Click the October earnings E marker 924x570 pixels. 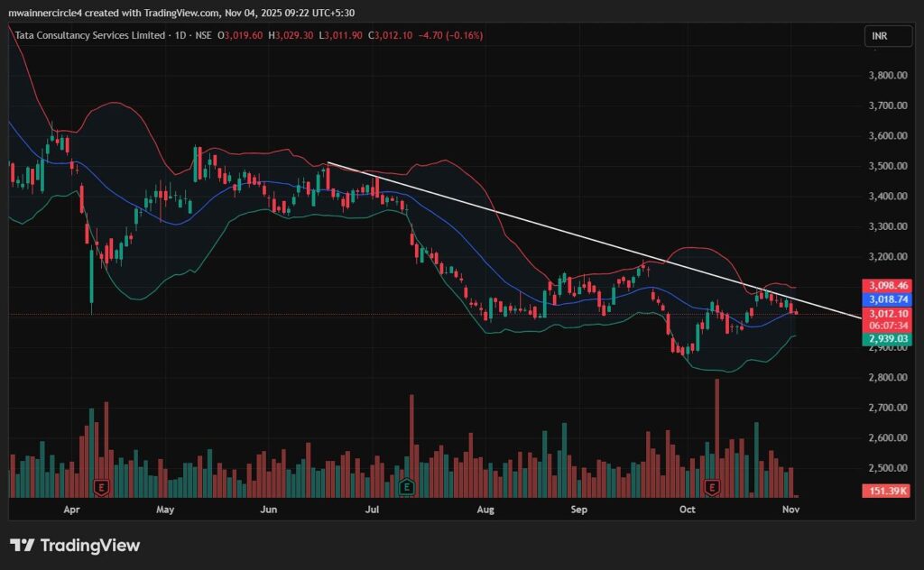(x=712, y=487)
